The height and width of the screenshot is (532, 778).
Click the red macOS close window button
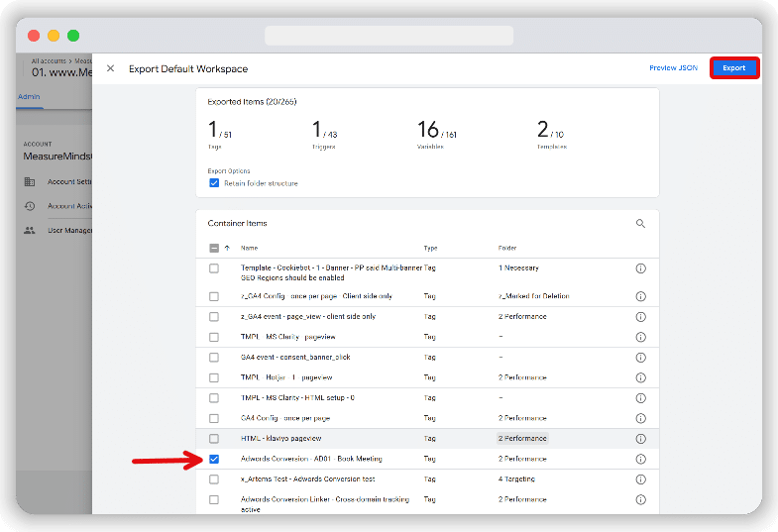click(34, 36)
